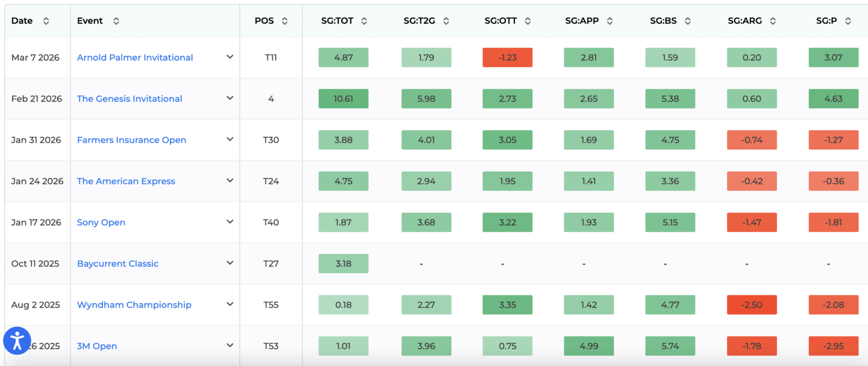
Task: Expand The Genesis Invitational row chevron
Action: pyautogui.click(x=230, y=98)
